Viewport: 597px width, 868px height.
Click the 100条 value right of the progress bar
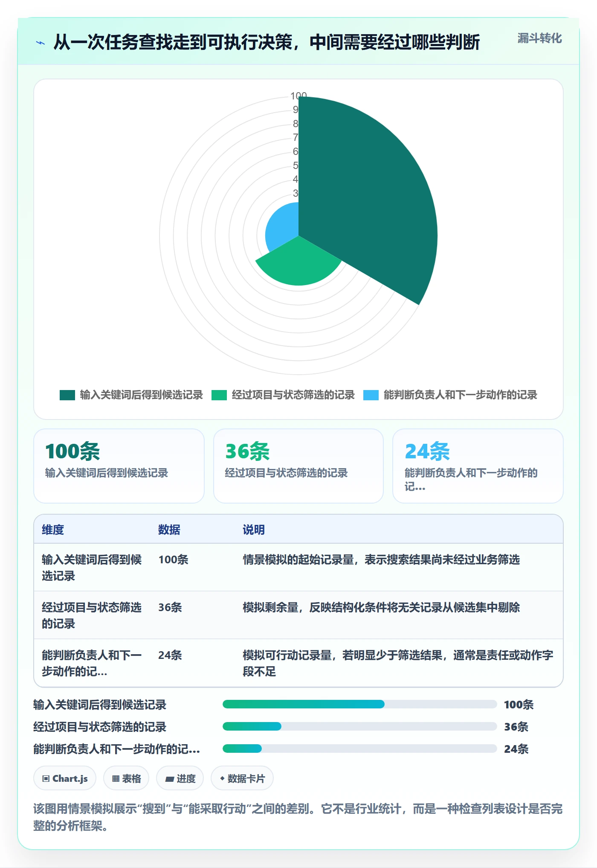tap(519, 705)
